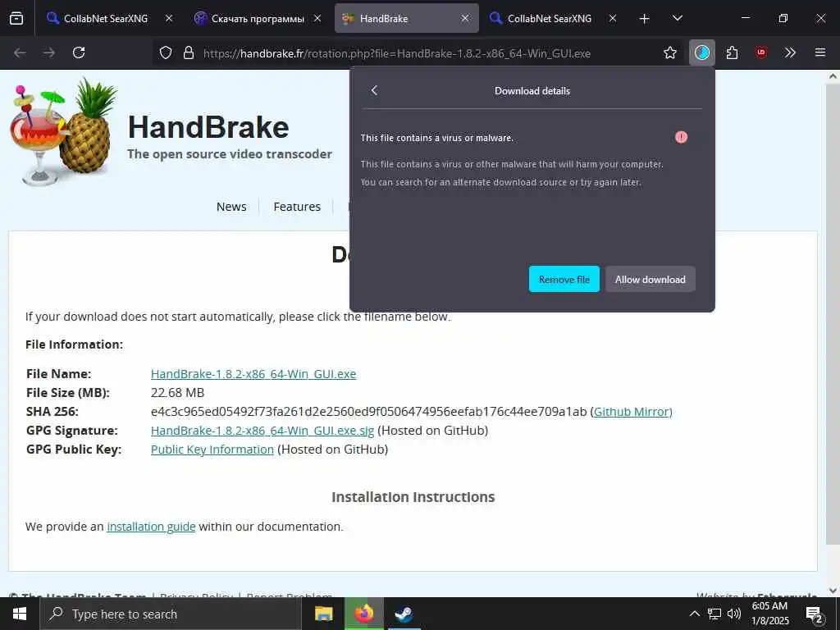Screen dimensions: 840x630
Task: Click the Firefox taskbar icon
Action: point(363,614)
